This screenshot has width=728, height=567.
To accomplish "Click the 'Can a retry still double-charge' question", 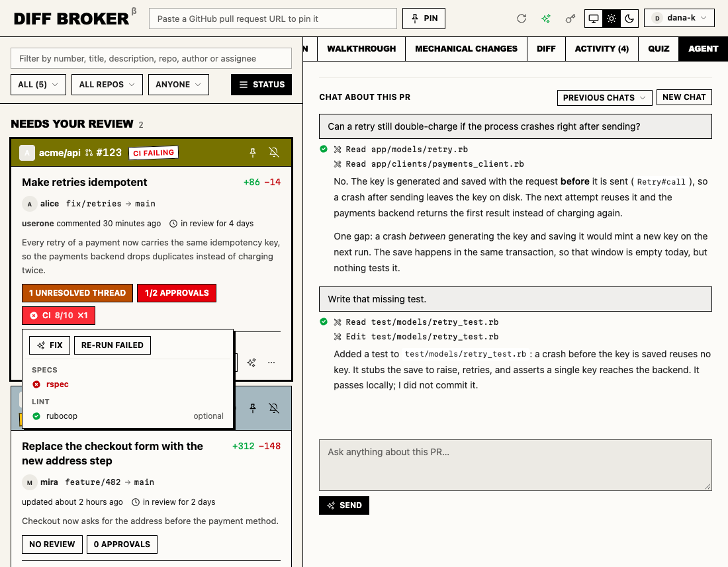I will (516, 126).
